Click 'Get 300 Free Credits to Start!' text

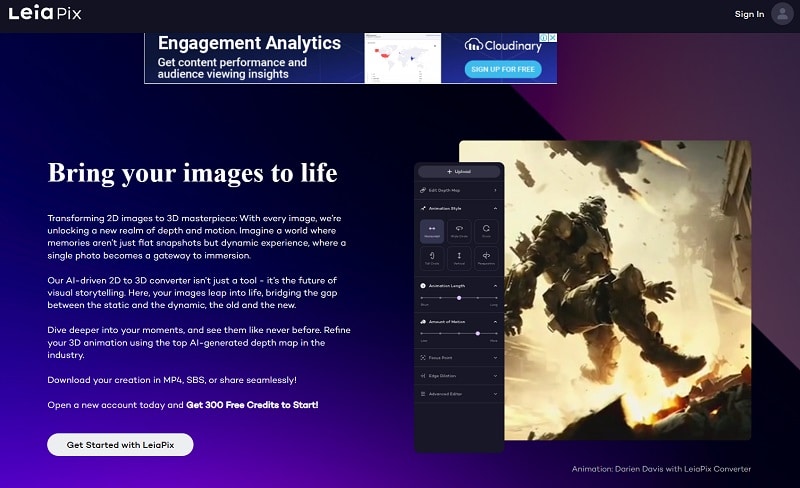(x=252, y=405)
